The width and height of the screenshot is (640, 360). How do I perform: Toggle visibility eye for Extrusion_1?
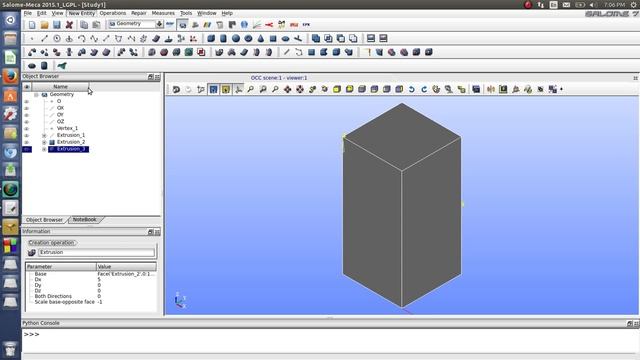[27, 135]
